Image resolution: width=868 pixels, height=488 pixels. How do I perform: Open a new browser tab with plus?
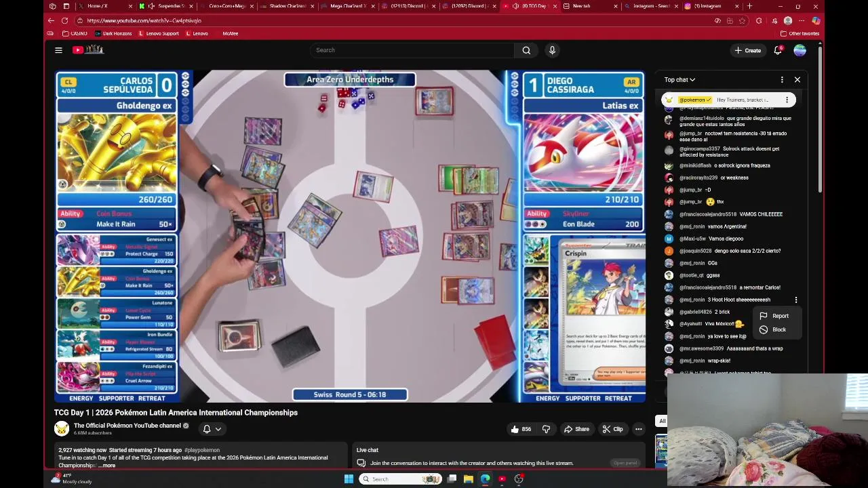(x=749, y=6)
